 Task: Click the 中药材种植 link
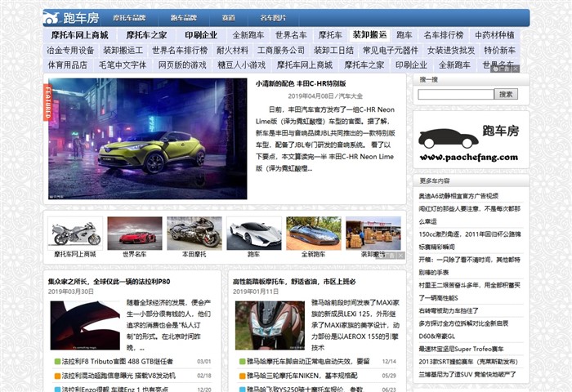[494, 35]
